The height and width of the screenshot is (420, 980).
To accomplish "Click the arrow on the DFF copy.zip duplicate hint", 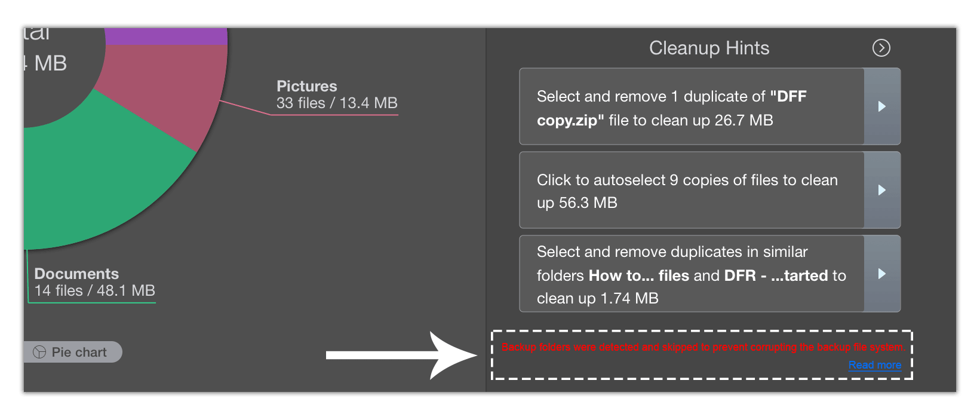I will (882, 107).
